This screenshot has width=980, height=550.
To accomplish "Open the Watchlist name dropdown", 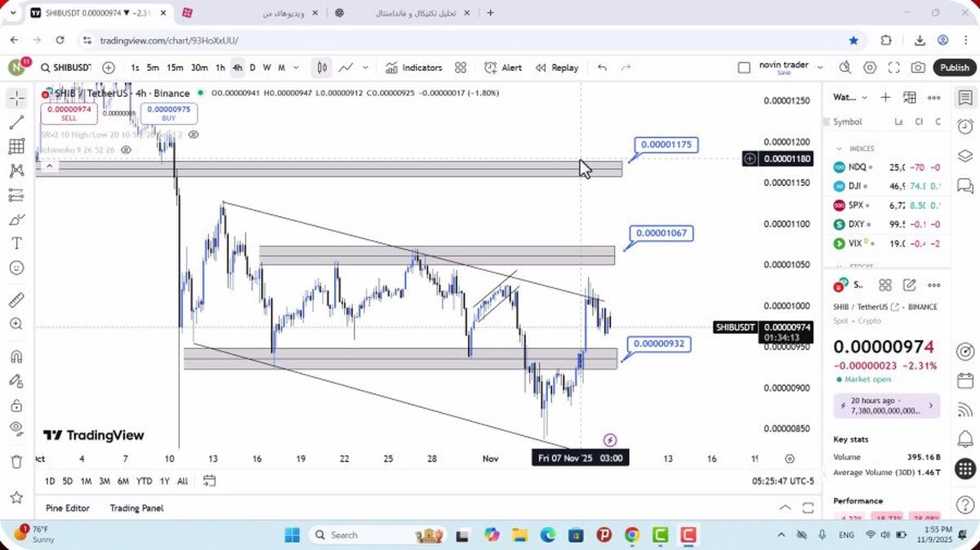I will click(x=850, y=97).
